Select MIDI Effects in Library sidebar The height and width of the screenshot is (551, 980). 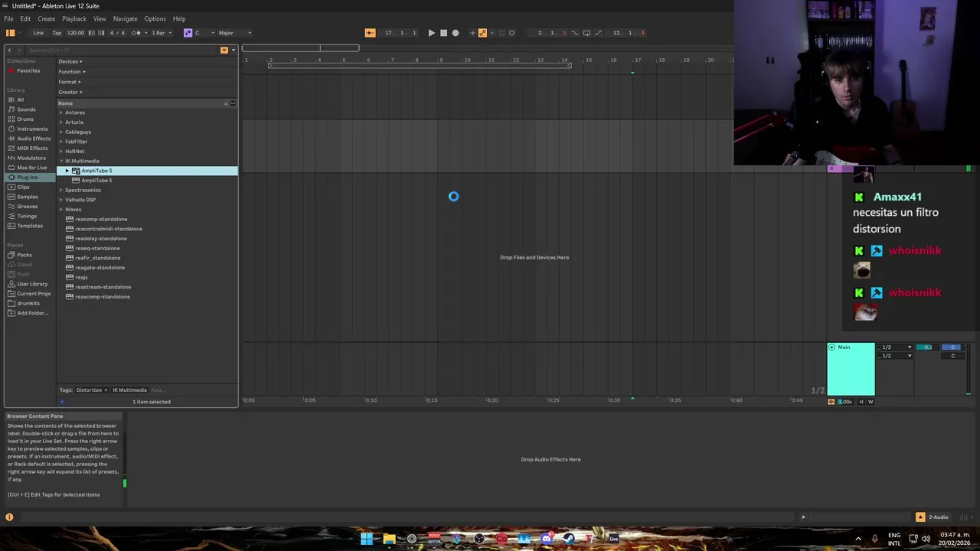point(32,148)
